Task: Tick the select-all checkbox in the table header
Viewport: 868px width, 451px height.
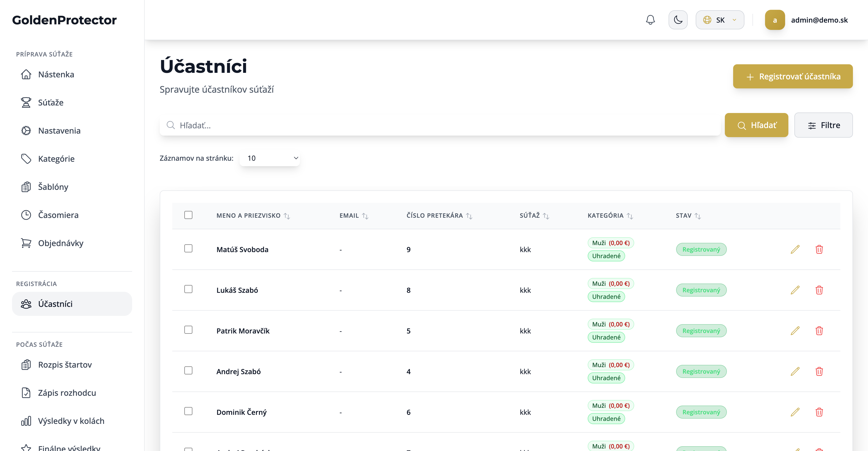Action: pyautogui.click(x=188, y=215)
